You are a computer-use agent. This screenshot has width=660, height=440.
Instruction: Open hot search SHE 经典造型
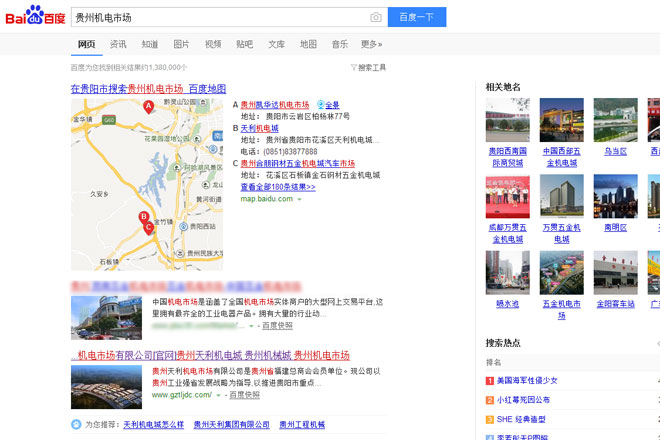pos(521,419)
